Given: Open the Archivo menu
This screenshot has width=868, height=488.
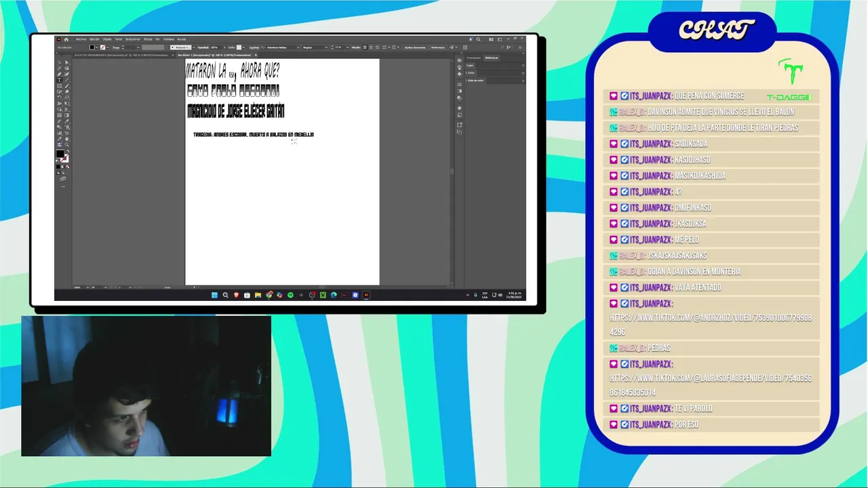Looking at the screenshot, I should click(81, 39).
